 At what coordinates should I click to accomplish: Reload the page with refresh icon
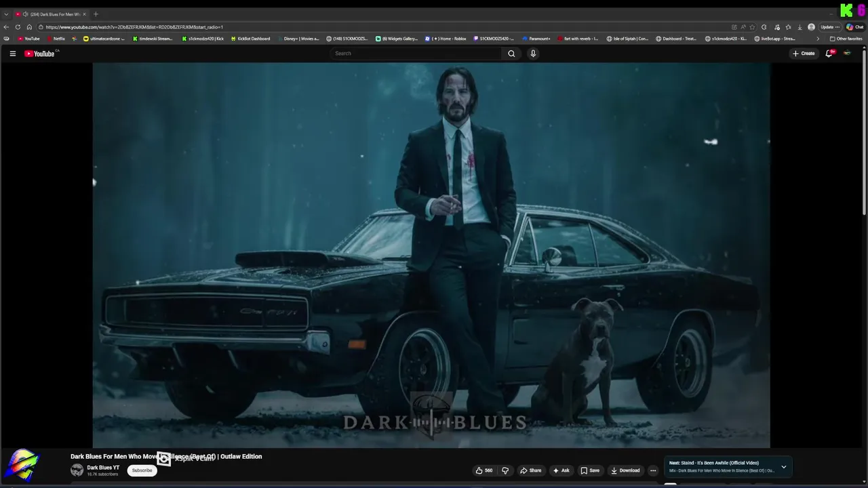(18, 27)
